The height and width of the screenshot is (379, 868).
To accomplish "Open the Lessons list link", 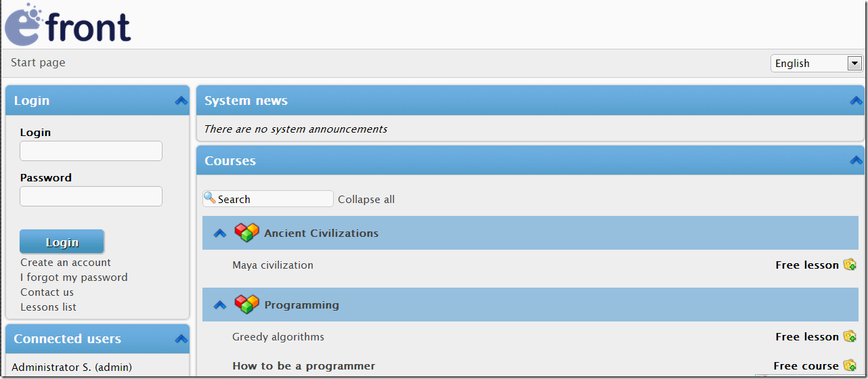I will [x=48, y=307].
